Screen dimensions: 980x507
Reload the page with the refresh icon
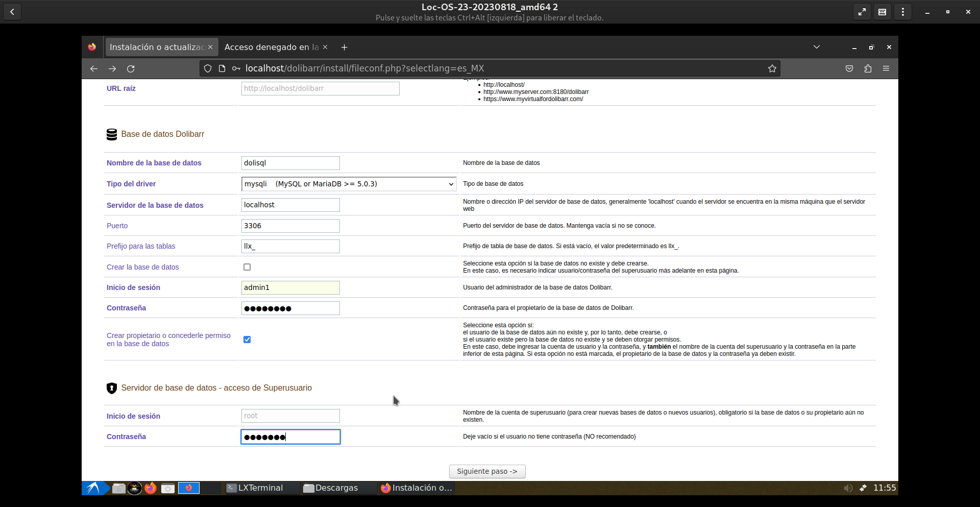point(131,68)
